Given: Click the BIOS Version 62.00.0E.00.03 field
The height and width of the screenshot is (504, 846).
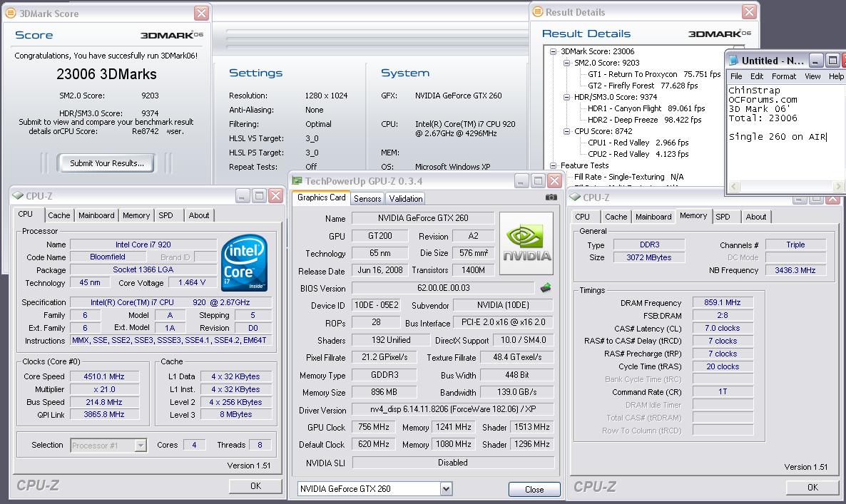Looking at the screenshot, I should coord(443,288).
